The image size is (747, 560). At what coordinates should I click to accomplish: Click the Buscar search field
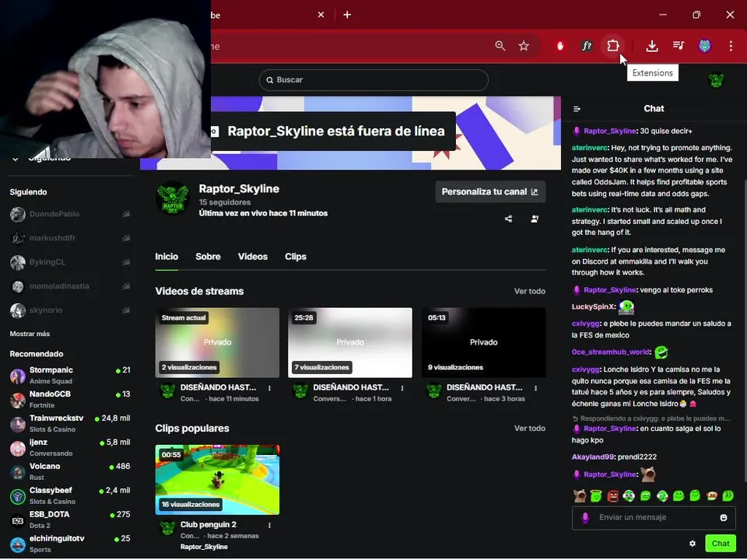pyautogui.click(x=373, y=80)
